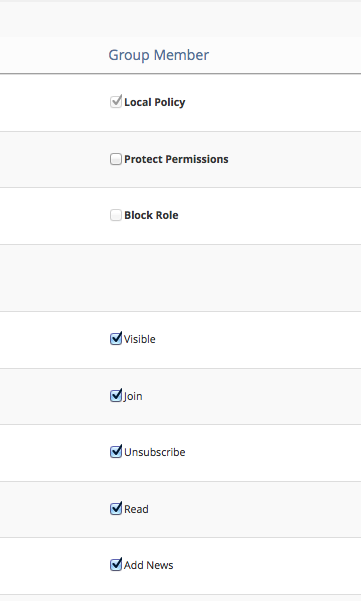Select the empty spacer row below Block Role
Viewport: 361px width, 601px height.
[180, 278]
